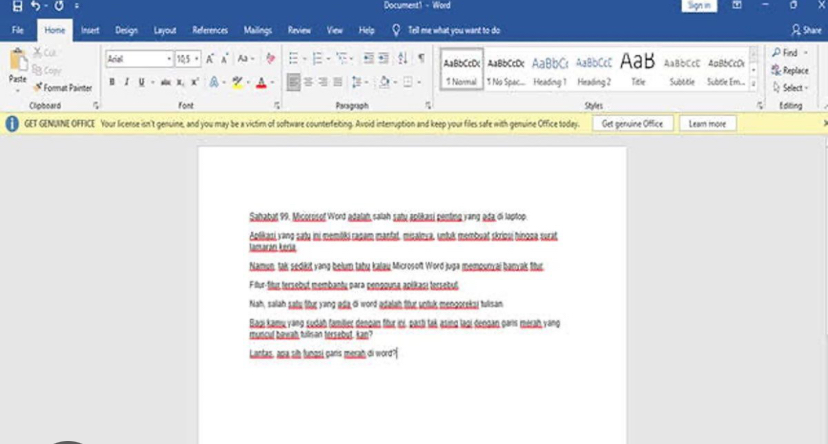This screenshot has height=444, width=828.
Task: Click Find in the Editing group
Action: [785, 53]
